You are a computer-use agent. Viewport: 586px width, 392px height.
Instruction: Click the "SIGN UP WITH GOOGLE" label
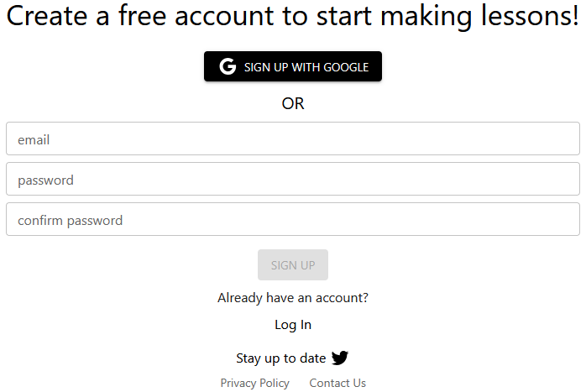point(306,67)
